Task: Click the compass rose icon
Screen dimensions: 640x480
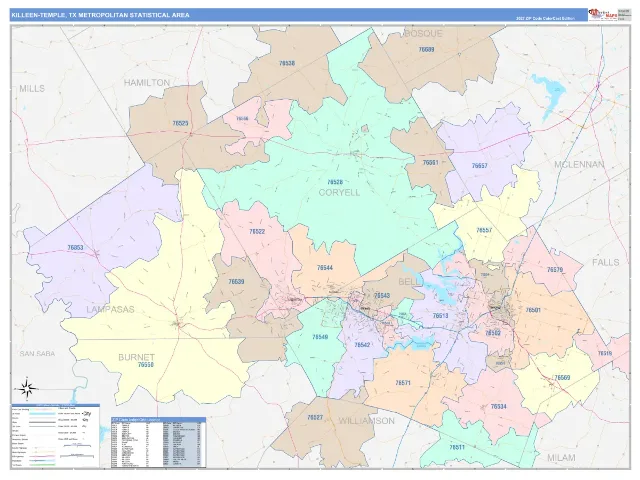Action: 27,388
